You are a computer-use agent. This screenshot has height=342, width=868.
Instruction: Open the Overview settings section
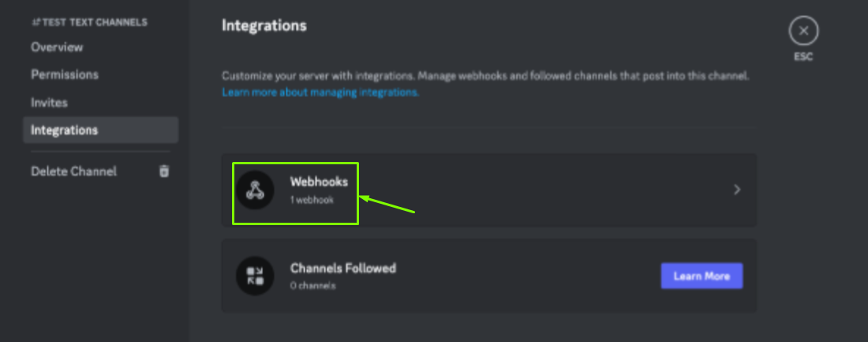(57, 47)
